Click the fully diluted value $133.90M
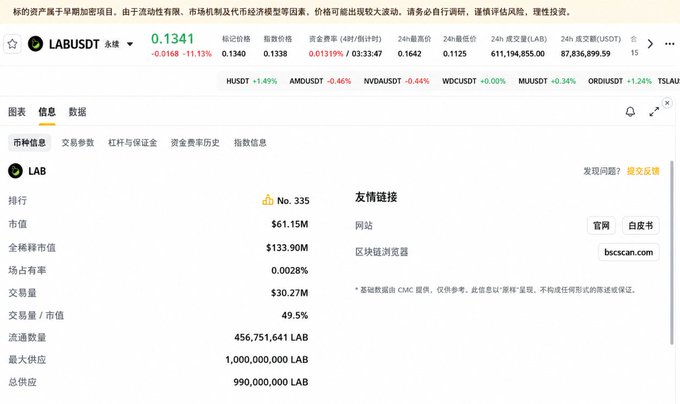The height and width of the screenshot is (404, 680). (287, 248)
